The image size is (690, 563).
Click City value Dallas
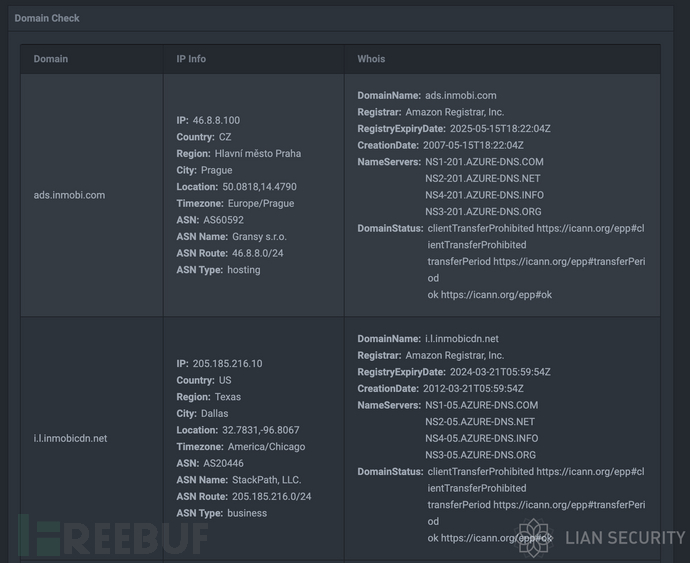pos(215,414)
